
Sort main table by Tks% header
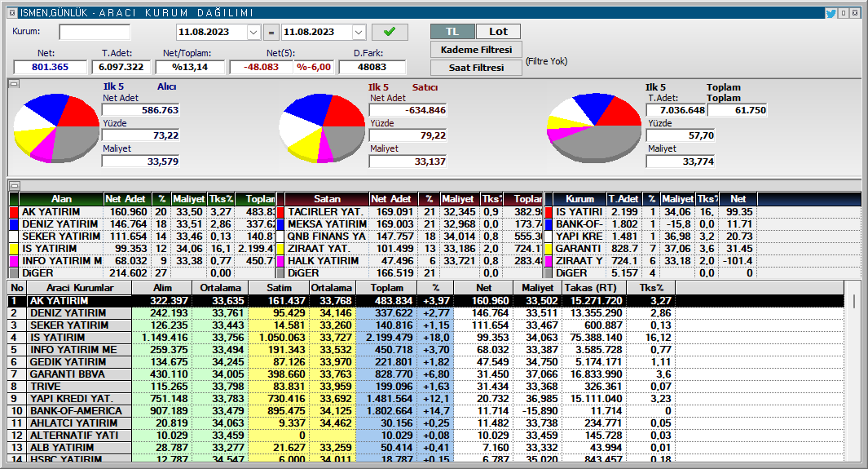(x=651, y=288)
